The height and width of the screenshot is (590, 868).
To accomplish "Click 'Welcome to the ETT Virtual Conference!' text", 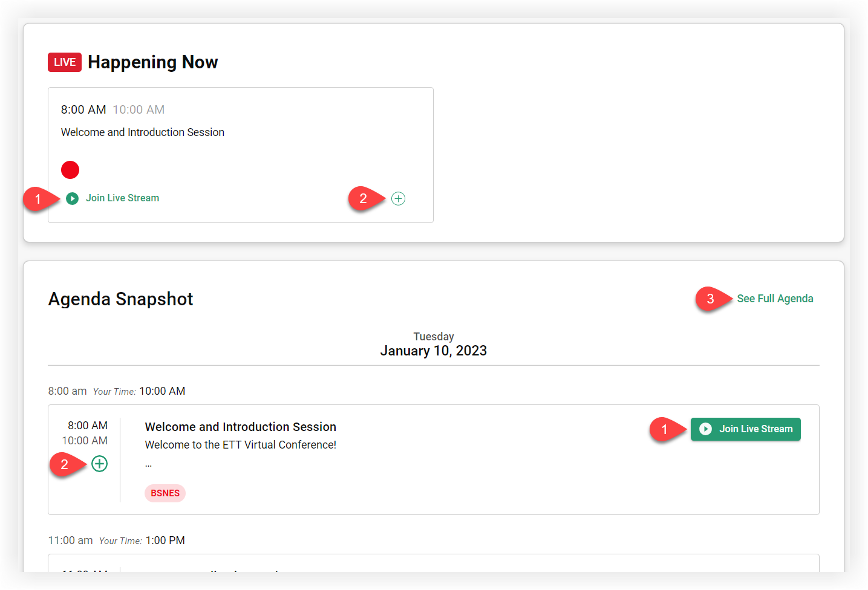I will click(240, 445).
